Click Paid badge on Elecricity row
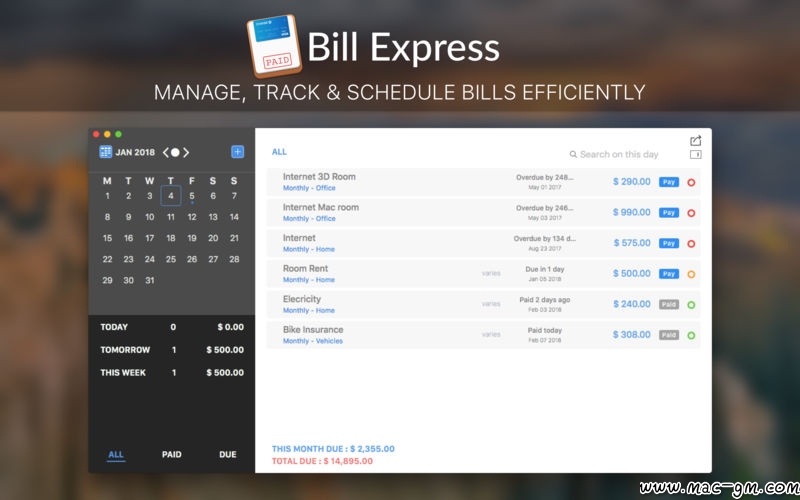 (x=669, y=305)
